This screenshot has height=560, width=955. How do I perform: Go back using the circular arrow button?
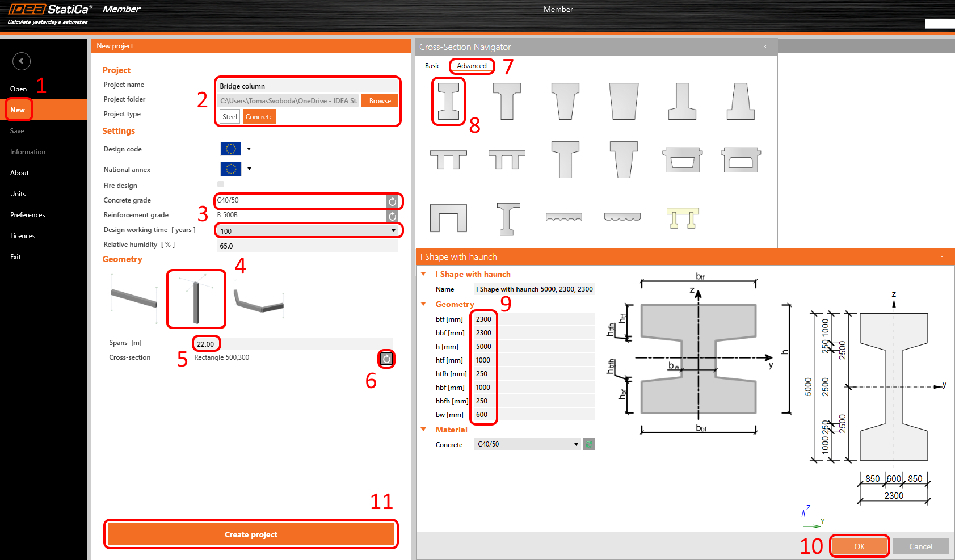pyautogui.click(x=22, y=61)
